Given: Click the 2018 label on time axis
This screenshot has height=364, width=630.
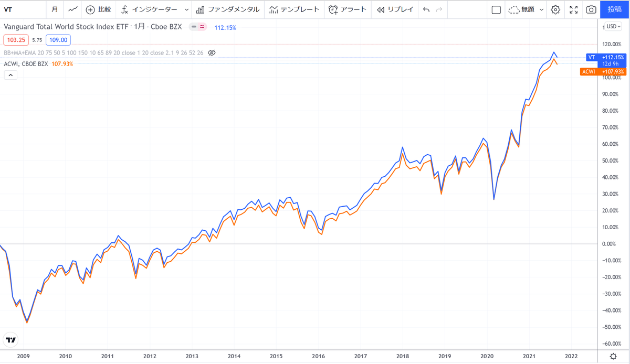Looking at the screenshot, I should [403, 356].
